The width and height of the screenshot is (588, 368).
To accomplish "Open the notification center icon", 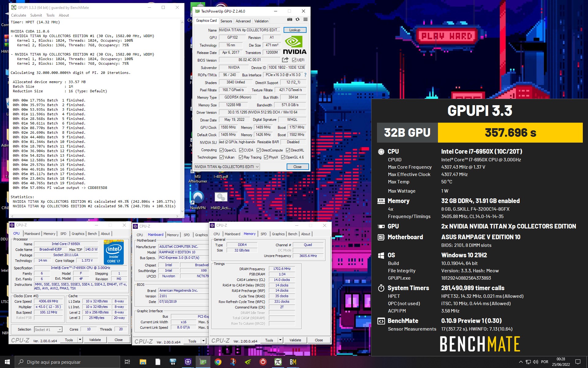I will click(578, 362).
